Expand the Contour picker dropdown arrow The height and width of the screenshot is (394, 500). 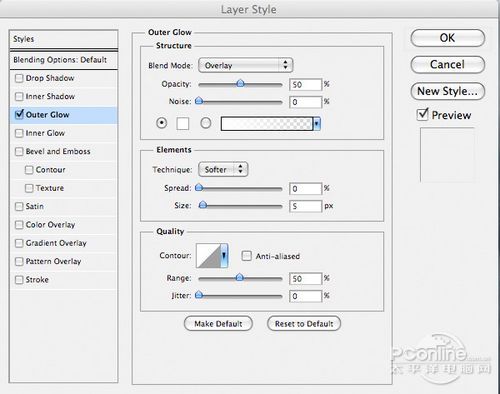(x=224, y=256)
